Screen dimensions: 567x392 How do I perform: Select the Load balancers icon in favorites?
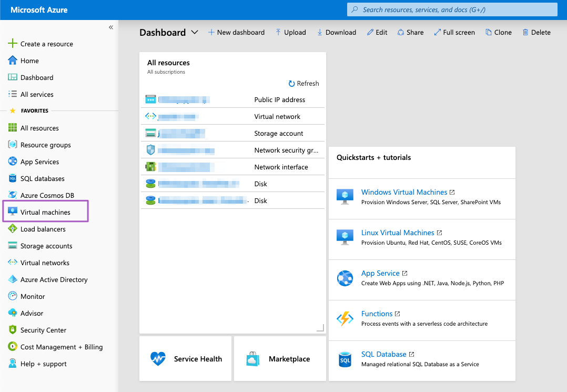pyautogui.click(x=13, y=229)
